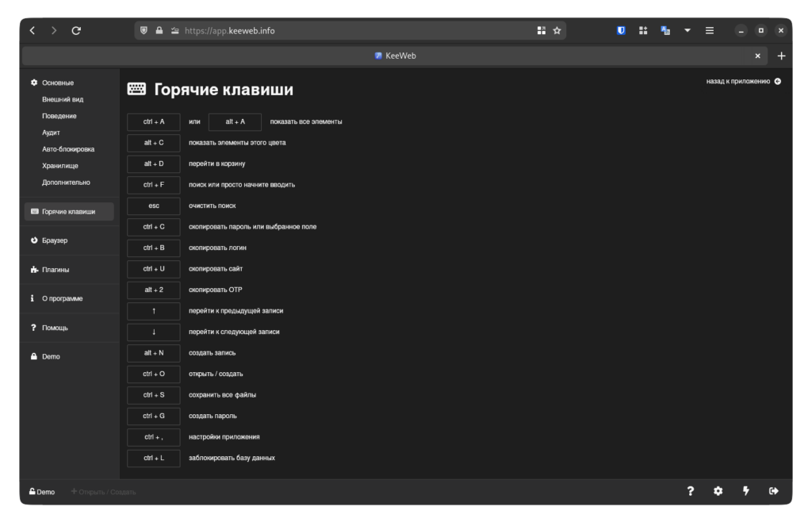Open a new browser tab with plus
Screen dimensions: 812x526
point(781,56)
